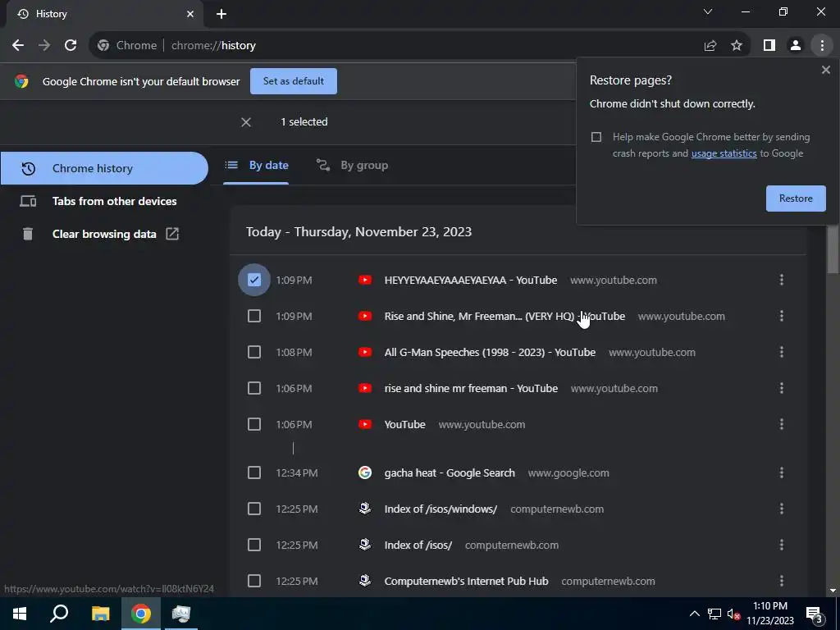Open the Index of /isos/windows/ link

pos(441,509)
